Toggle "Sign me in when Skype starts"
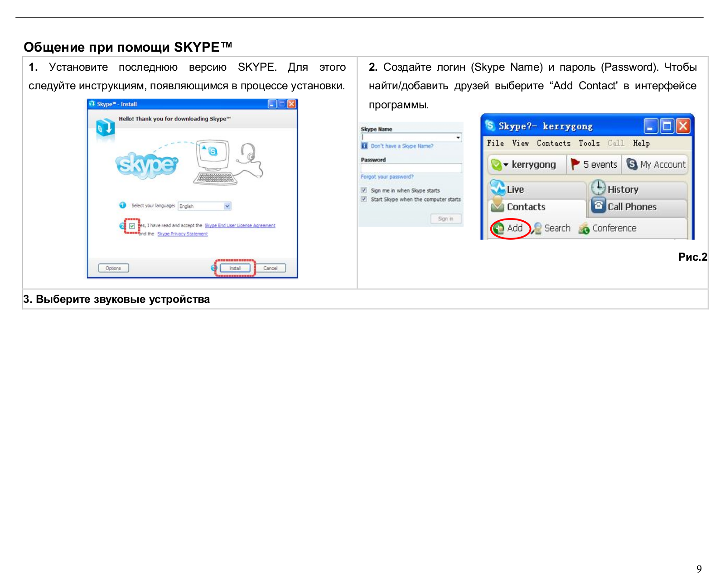The image size is (725, 588). tap(364, 190)
